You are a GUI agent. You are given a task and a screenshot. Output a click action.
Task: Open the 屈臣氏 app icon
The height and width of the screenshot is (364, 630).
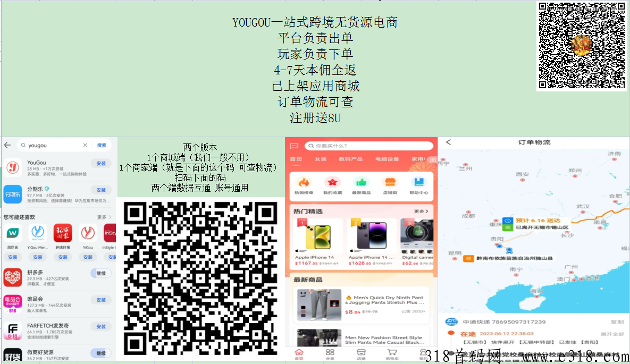(13, 233)
